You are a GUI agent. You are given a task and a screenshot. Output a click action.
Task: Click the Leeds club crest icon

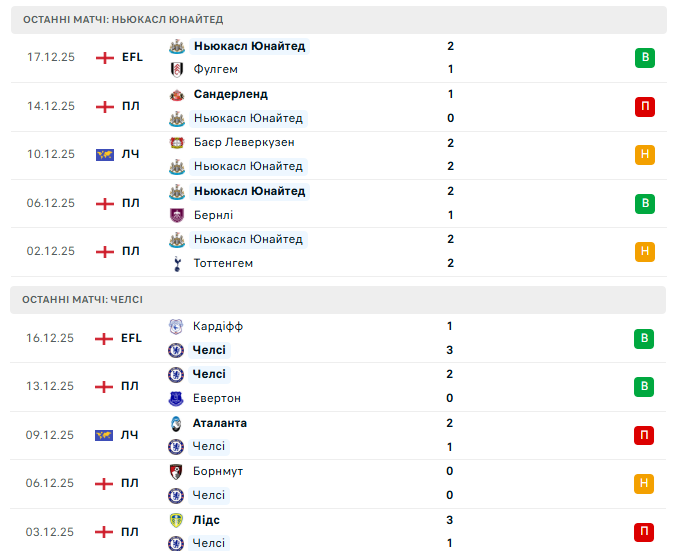(176, 520)
